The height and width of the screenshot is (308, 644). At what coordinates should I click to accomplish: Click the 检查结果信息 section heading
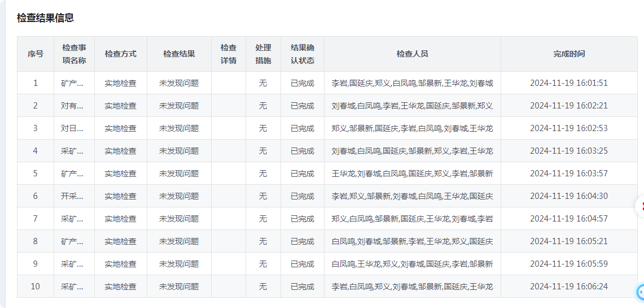[45, 18]
